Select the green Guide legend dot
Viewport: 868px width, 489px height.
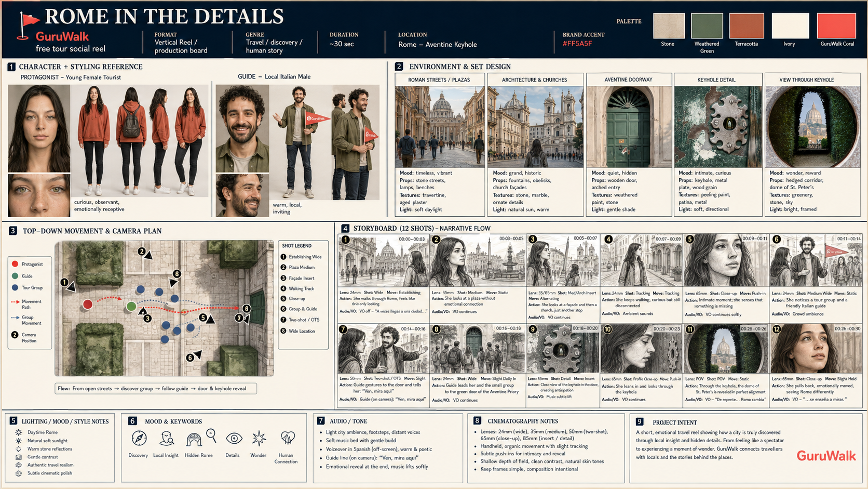coord(15,276)
